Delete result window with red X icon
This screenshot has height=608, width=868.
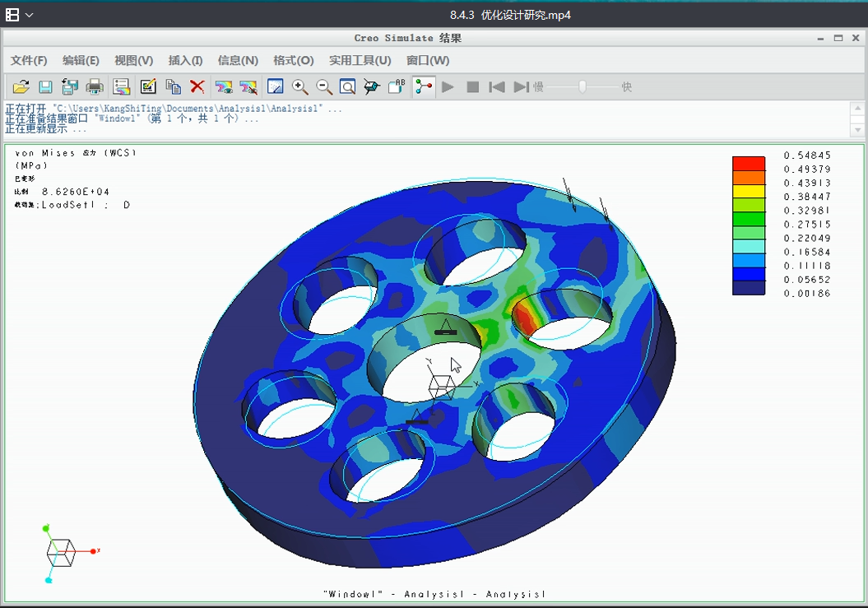tap(197, 87)
